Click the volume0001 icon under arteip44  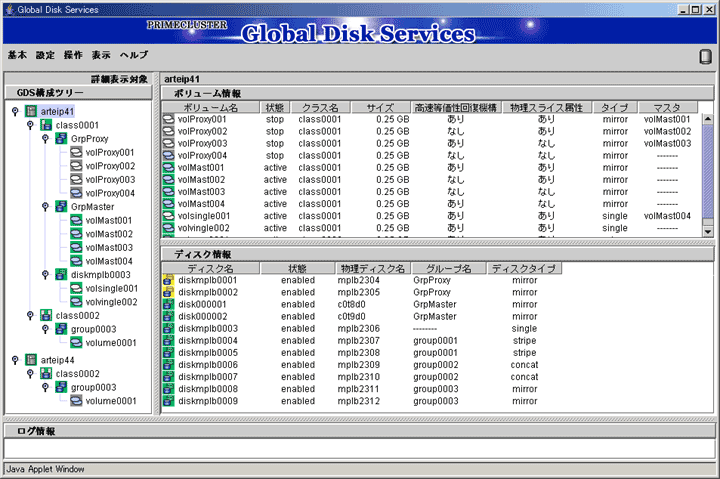tap(76, 401)
